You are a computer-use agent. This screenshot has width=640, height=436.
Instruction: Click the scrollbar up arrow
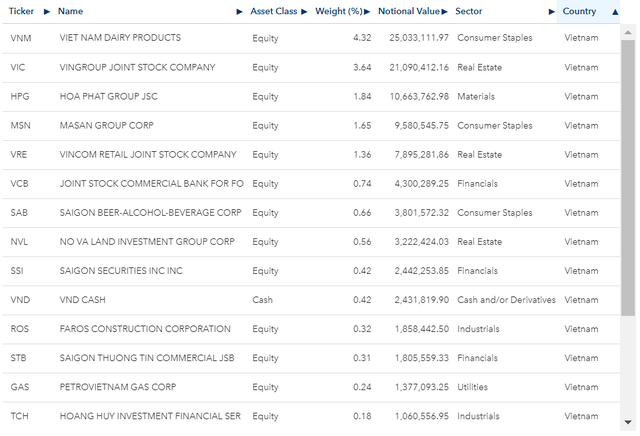pos(628,32)
